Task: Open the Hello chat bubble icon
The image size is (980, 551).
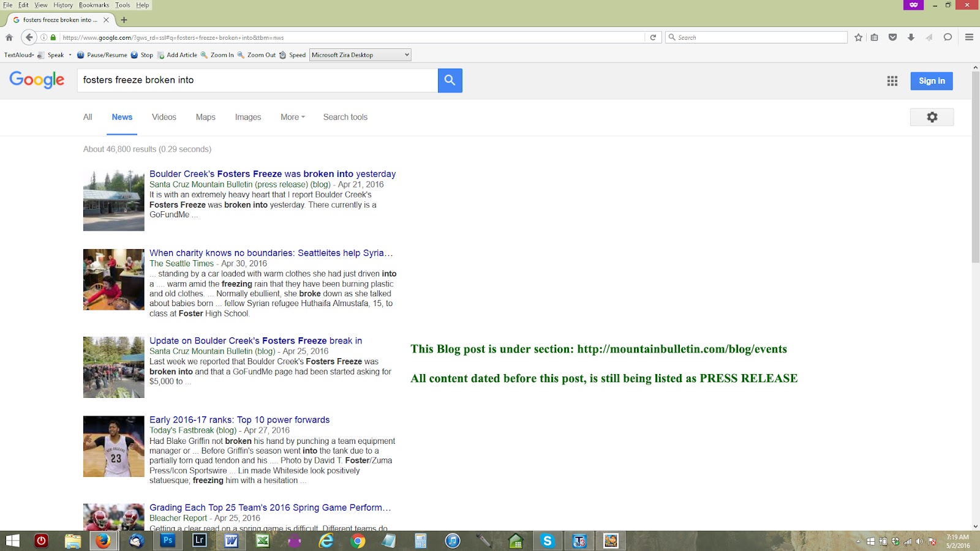Action: click(x=948, y=37)
